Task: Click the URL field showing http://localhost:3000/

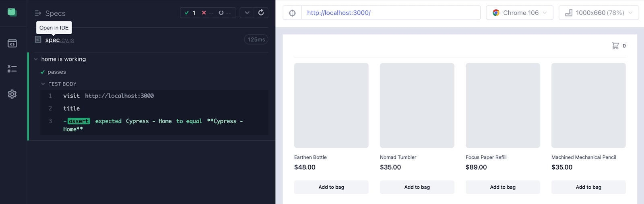Action: click(x=391, y=13)
